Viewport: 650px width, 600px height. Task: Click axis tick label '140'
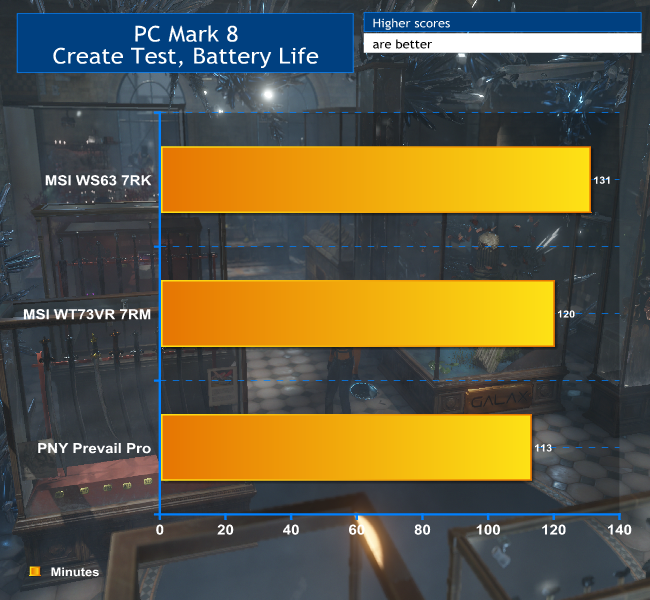[619, 530]
